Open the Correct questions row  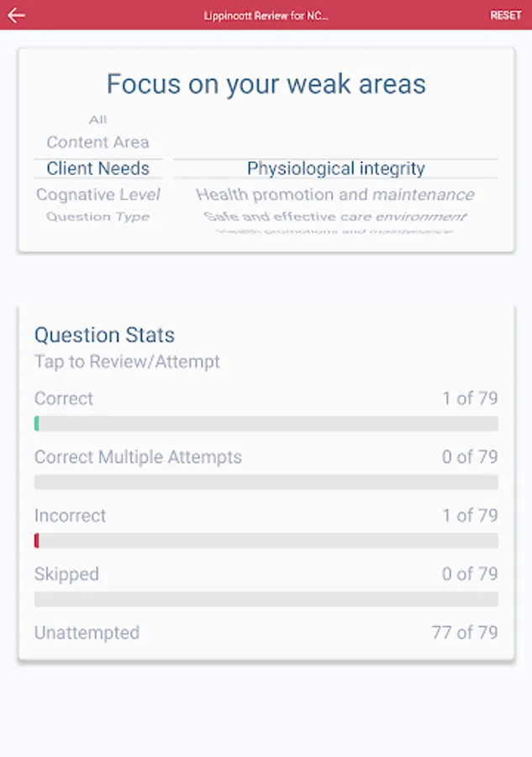(266, 399)
